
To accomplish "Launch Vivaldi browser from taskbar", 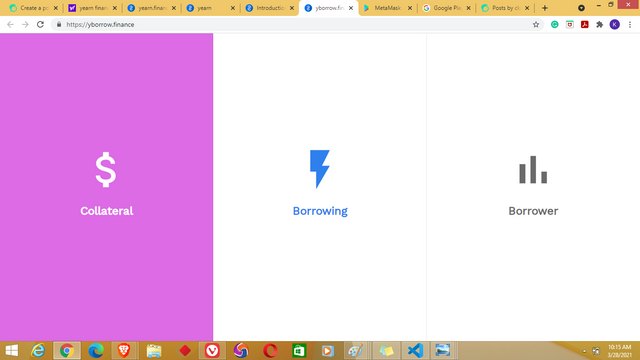I will click(x=212, y=350).
